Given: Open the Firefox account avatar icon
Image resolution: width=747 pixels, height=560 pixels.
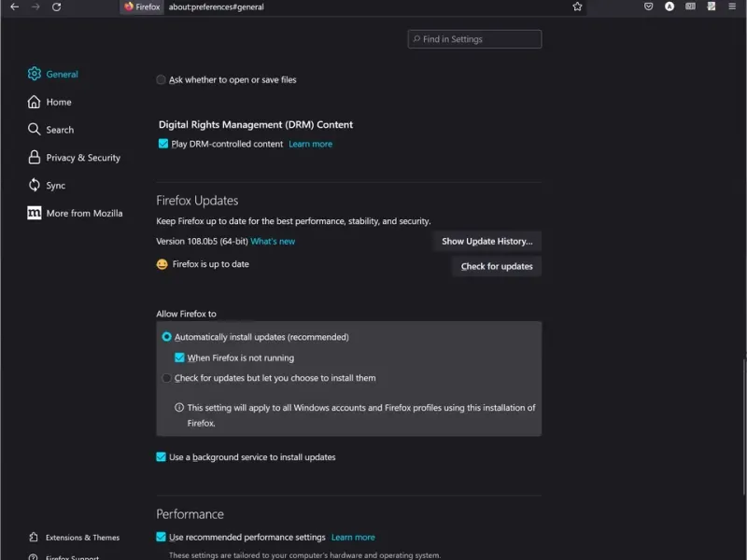Looking at the screenshot, I should 669,7.
